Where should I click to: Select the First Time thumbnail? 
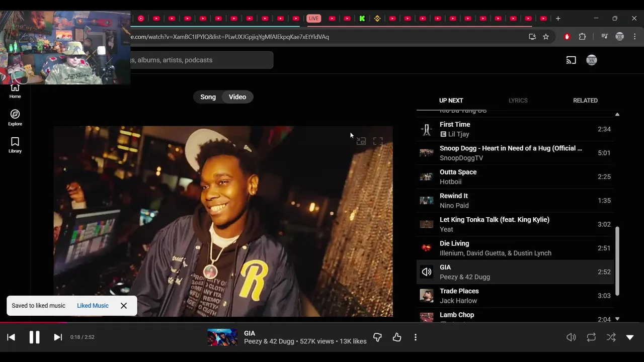427,129
